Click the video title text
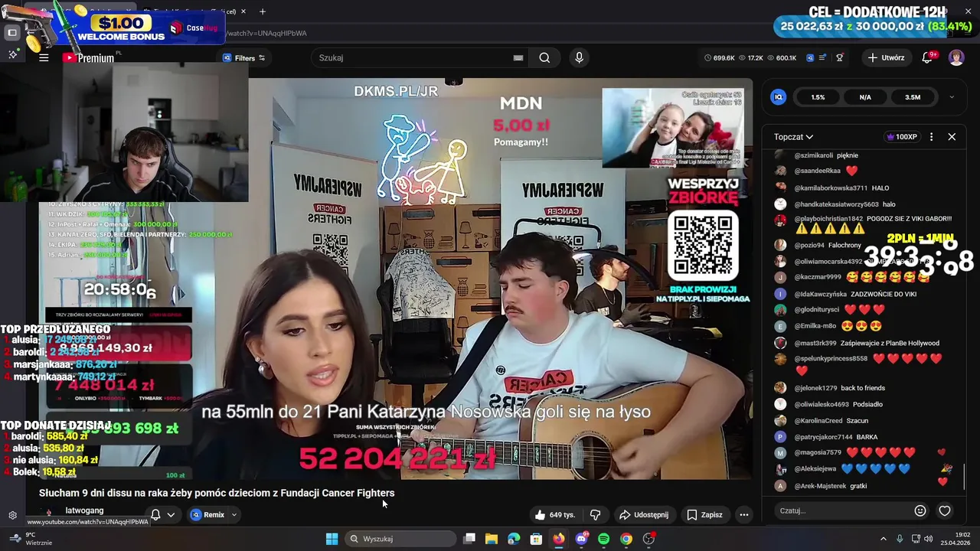The height and width of the screenshot is (551, 980). click(x=217, y=493)
